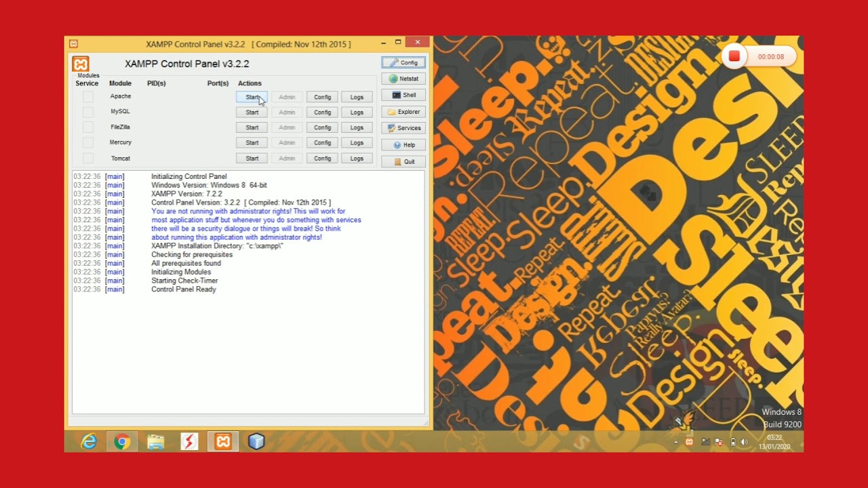Select the FileZilla module name

pos(120,127)
